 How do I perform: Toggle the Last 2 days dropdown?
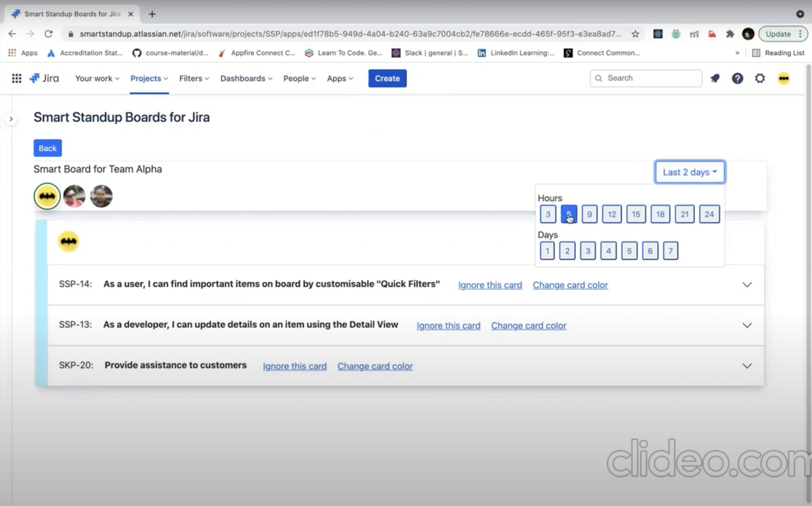[x=690, y=172]
